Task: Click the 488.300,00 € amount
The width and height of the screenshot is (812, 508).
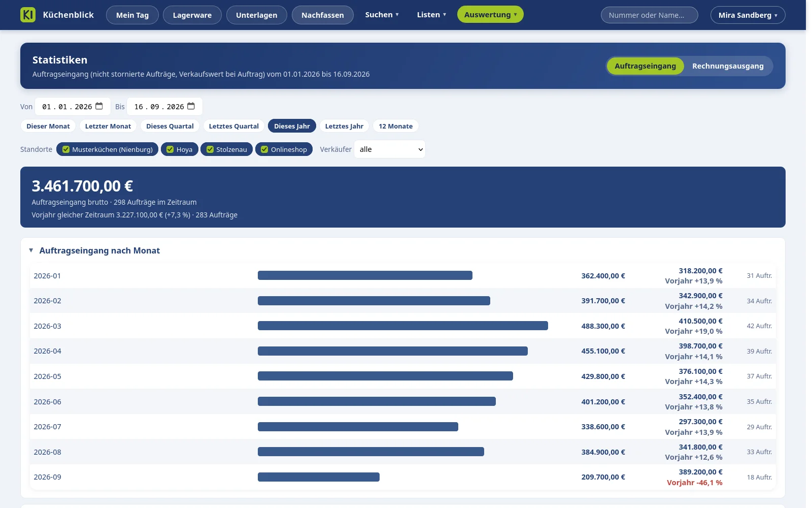Action: (603, 326)
